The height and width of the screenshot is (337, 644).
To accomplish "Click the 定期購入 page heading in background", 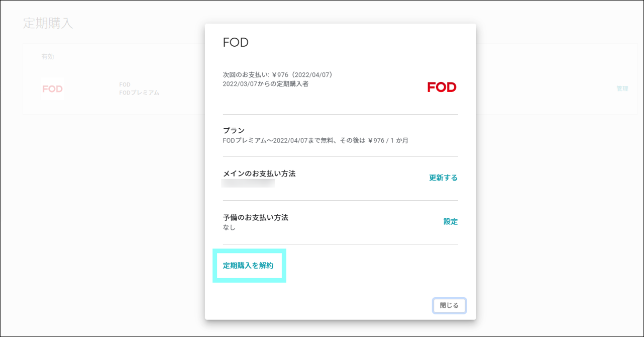I will 48,24.
